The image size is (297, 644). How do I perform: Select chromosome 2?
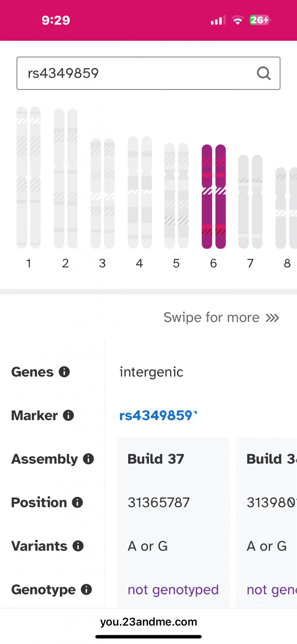coord(66,179)
